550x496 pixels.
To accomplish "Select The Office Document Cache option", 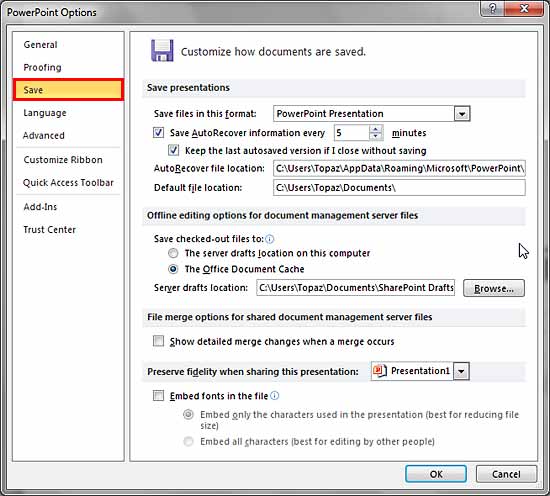I will click(173, 269).
